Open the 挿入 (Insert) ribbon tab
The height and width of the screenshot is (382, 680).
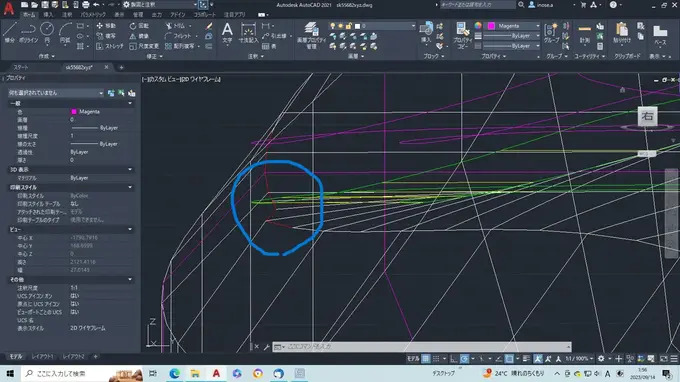point(49,14)
